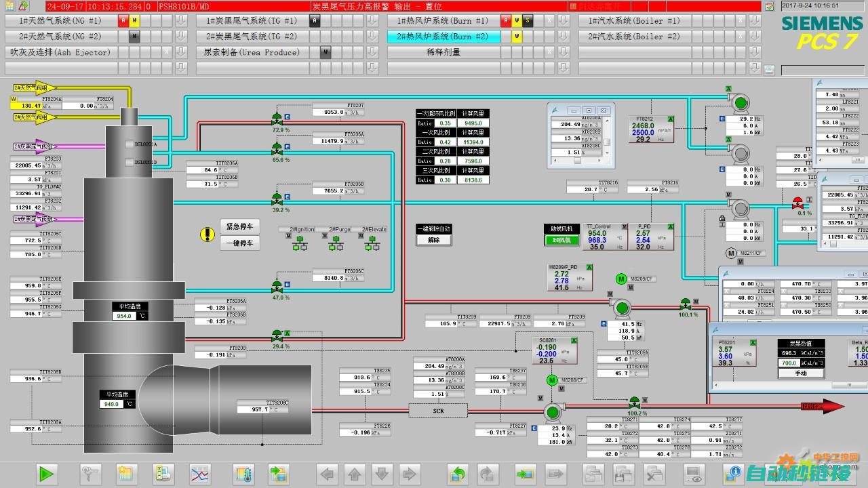Expand the arrow next to Boiler #1

pyautogui.click(x=755, y=21)
